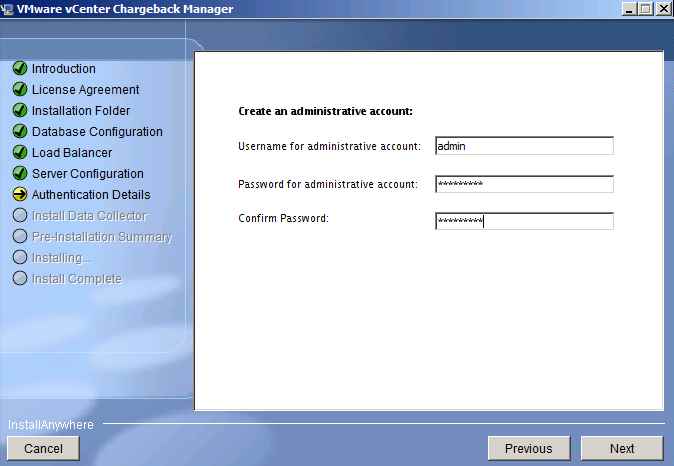Select the Introduction step label

[64, 69]
